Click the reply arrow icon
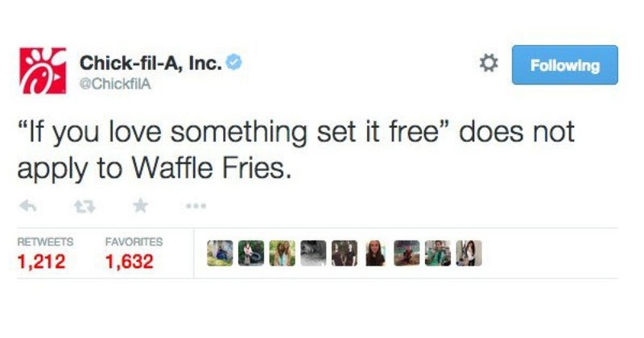 point(26,206)
